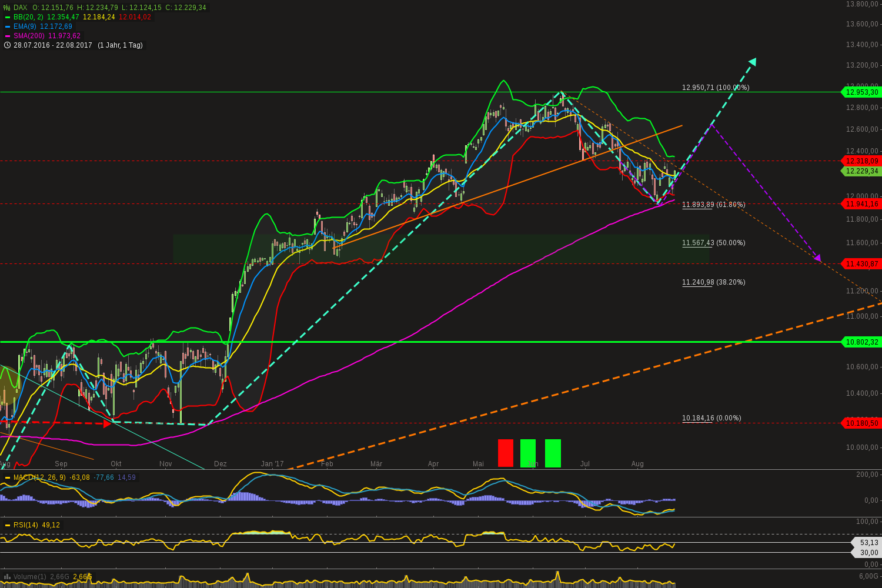Screen dimensions: 882x588
Task: Click the Fibonacci label 12.950,71 (100.00%)
Action: click(x=716, y=88)
